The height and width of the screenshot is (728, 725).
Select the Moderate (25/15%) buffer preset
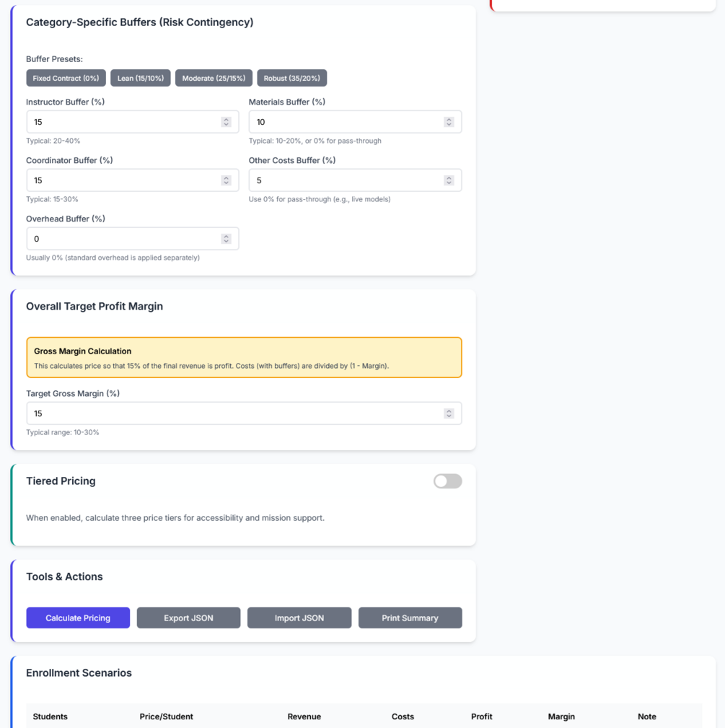click(x=214, y=78)
